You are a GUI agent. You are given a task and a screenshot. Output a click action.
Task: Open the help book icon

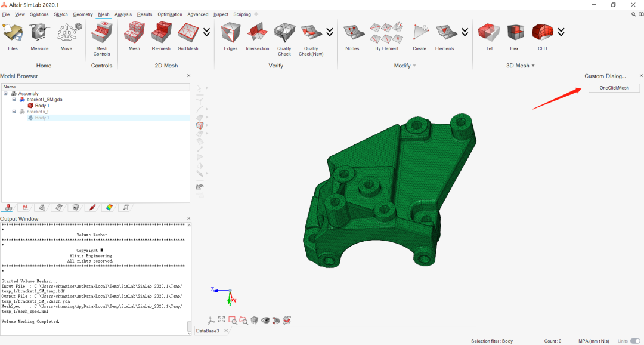pos(640,14)
